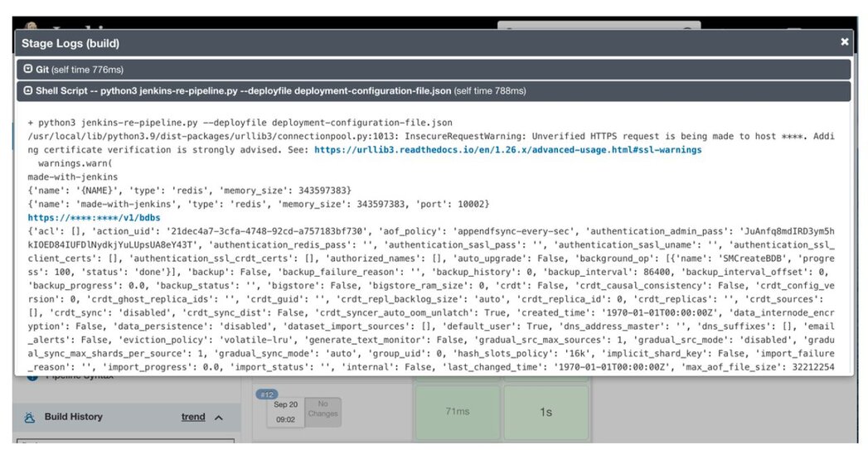
Task: Click the Git step header row
Action: tap(434, 70)
